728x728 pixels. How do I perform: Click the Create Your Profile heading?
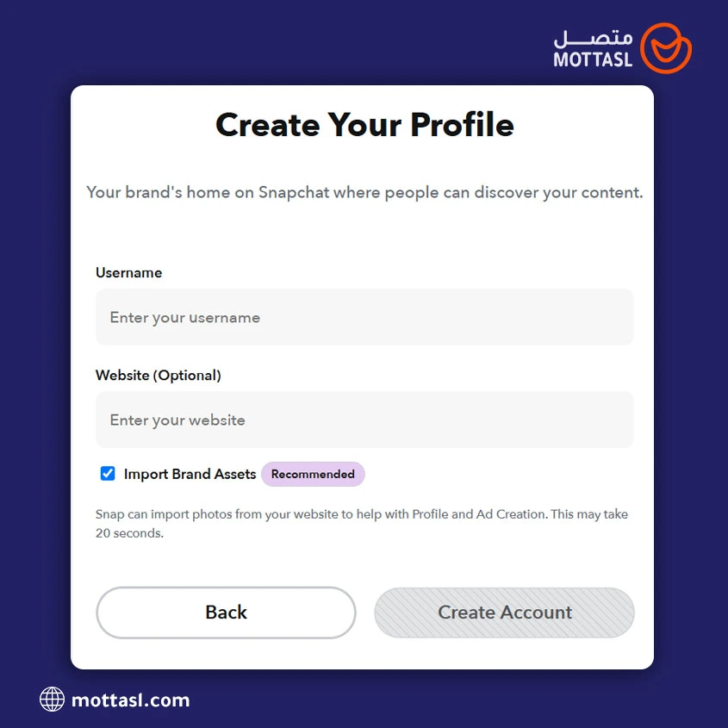click(364, 125)
